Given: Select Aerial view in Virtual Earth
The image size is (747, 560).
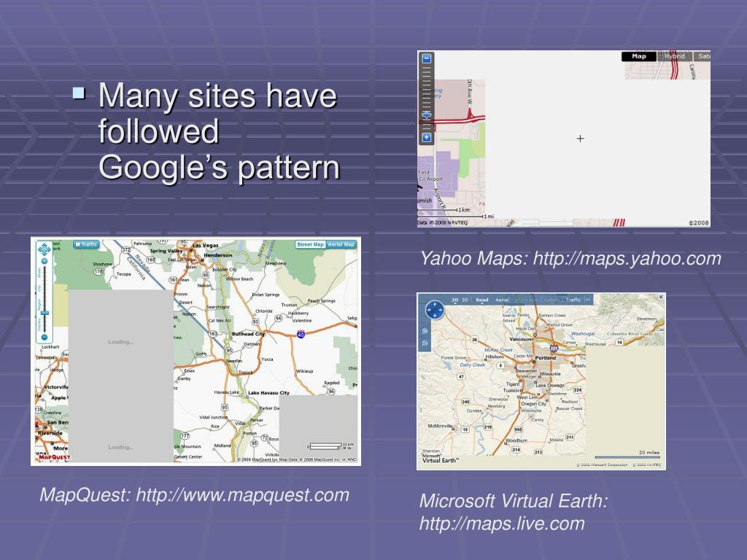Looking at the screenshot, I should [x=502, y=300].
